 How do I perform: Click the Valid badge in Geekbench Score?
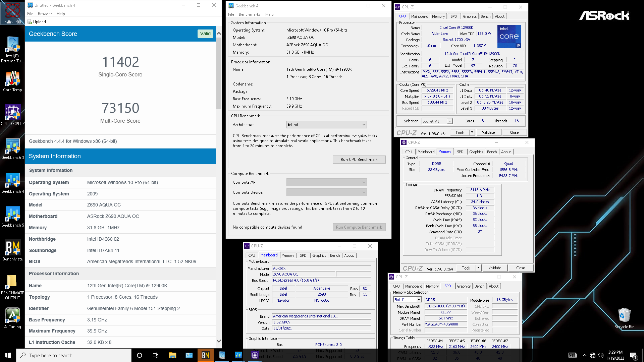point(205,34)
